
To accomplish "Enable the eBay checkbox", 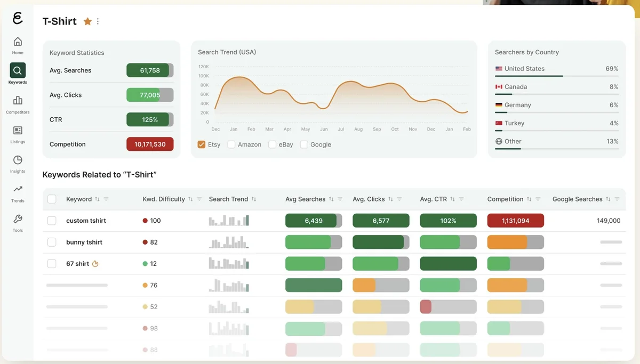I will pos(273,144).
